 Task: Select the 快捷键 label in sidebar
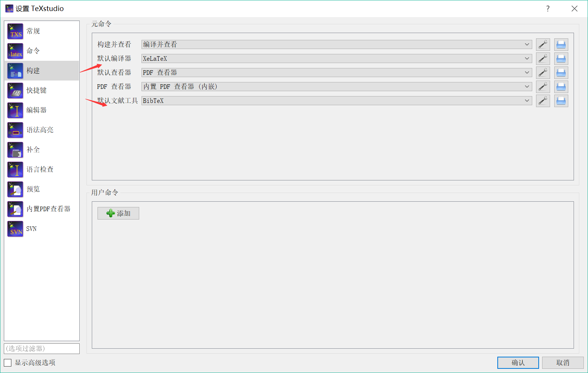point(36,90)
